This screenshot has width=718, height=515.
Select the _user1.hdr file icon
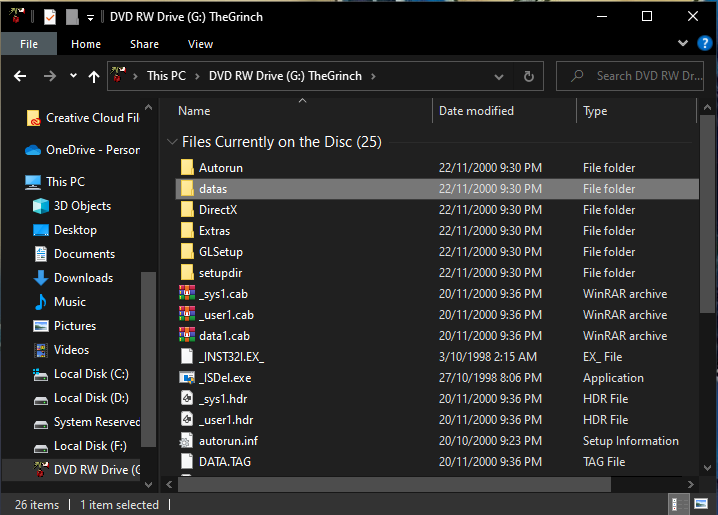(187, 419)
